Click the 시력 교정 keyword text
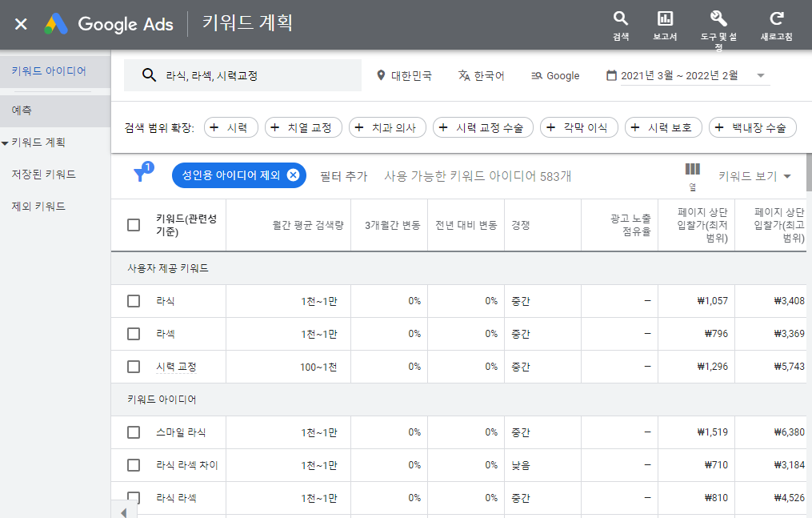 pyautogui.click(x=176, y=367)
